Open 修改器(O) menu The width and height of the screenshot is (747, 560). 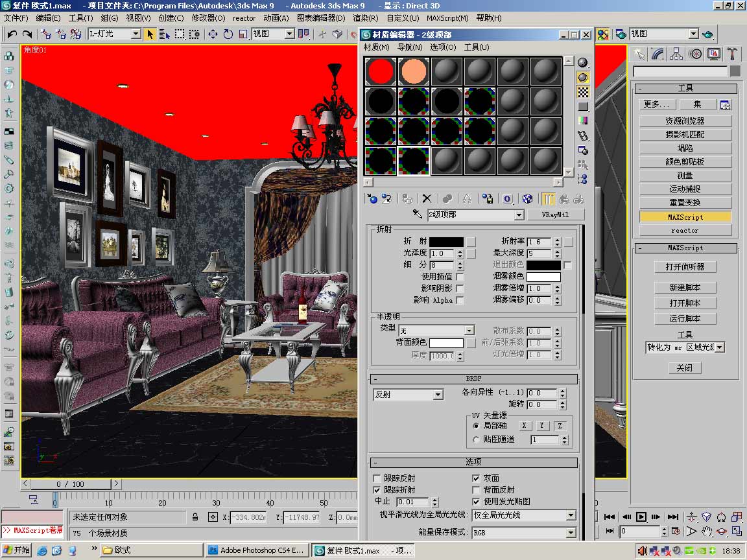[208, 18]
